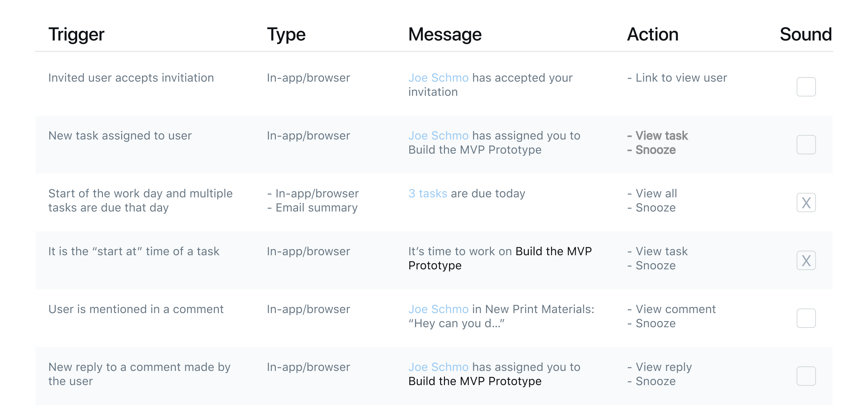Click the Message column header
The width and height of the screenshot is (868, 405).
coord(445,34)
